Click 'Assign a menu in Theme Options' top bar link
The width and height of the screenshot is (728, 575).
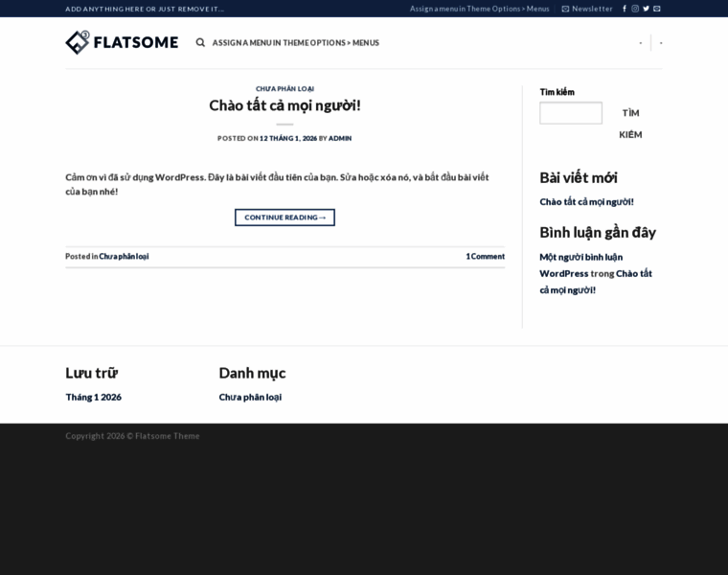(479, 9)
